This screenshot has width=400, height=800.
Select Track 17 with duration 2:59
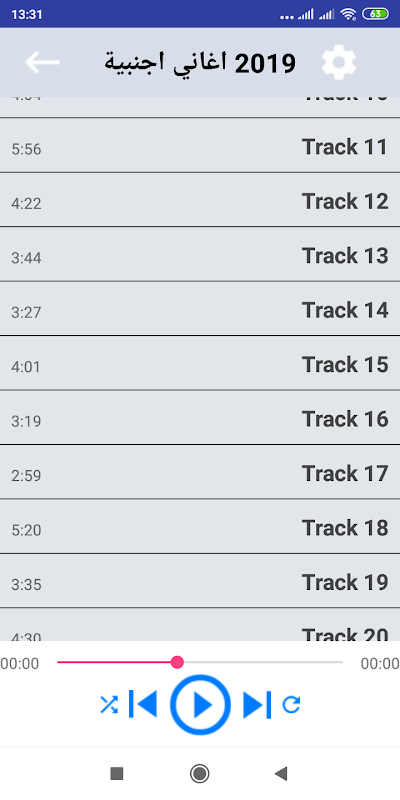pyautogui.click(x=200, y=472)
